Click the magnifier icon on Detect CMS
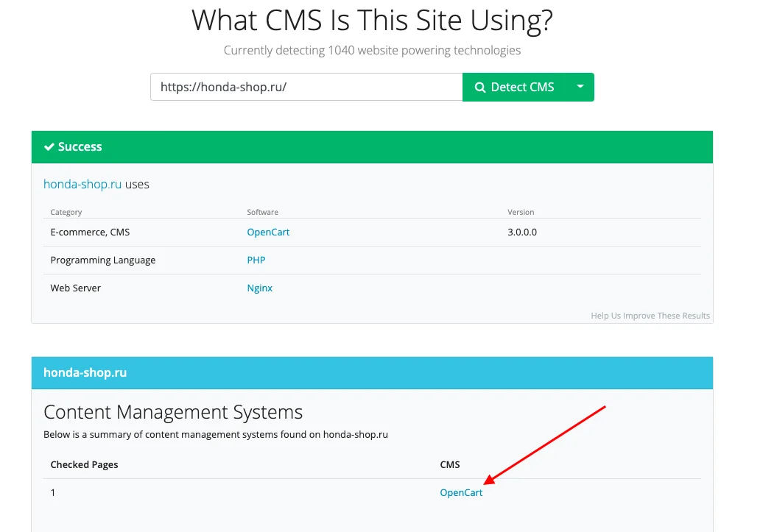Viewport: 763px width, 532px height. pos(480,88)
